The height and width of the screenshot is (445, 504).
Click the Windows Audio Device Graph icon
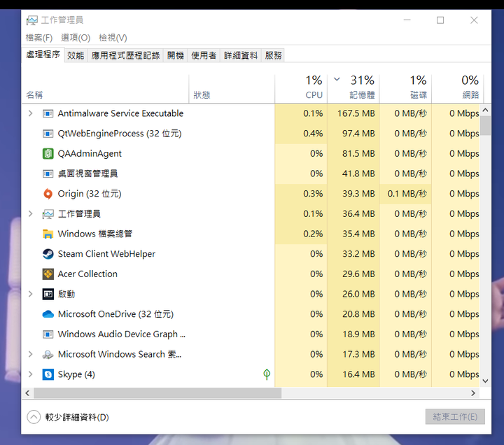click(48, 334)
